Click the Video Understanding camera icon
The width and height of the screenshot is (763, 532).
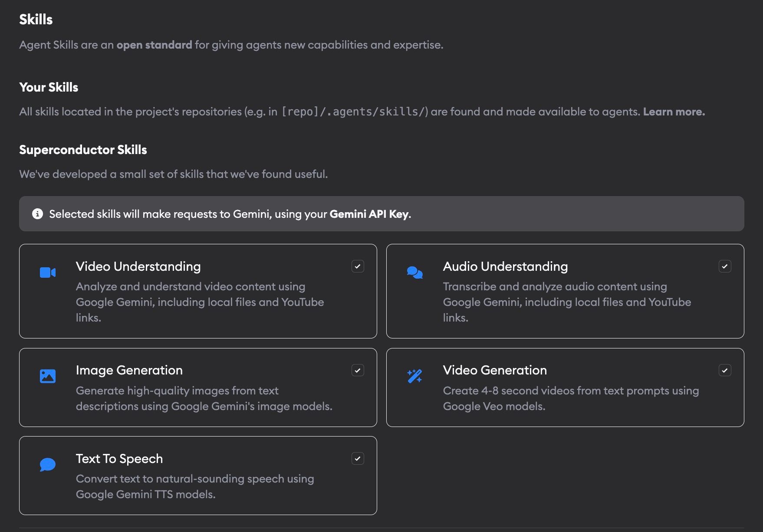point(48,273)
